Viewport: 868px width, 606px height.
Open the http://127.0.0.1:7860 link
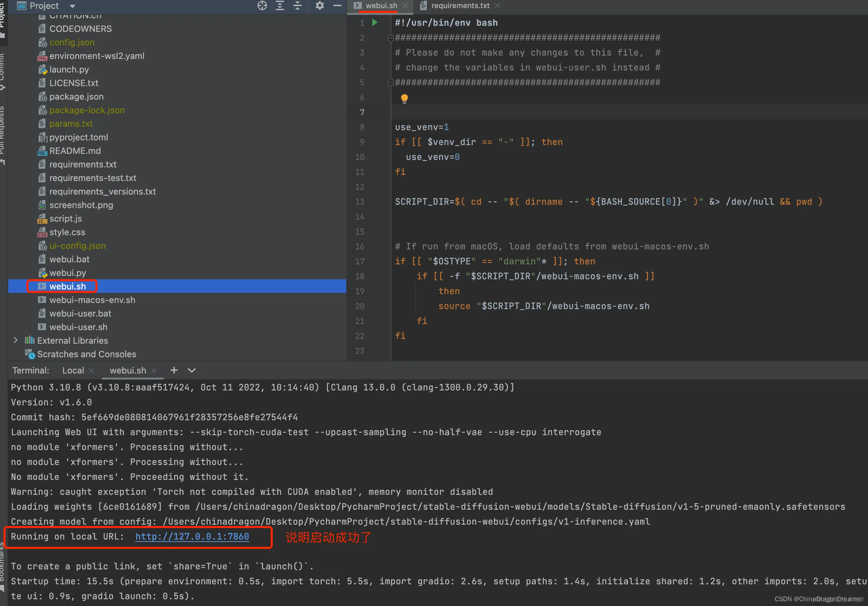pos(192,537)
